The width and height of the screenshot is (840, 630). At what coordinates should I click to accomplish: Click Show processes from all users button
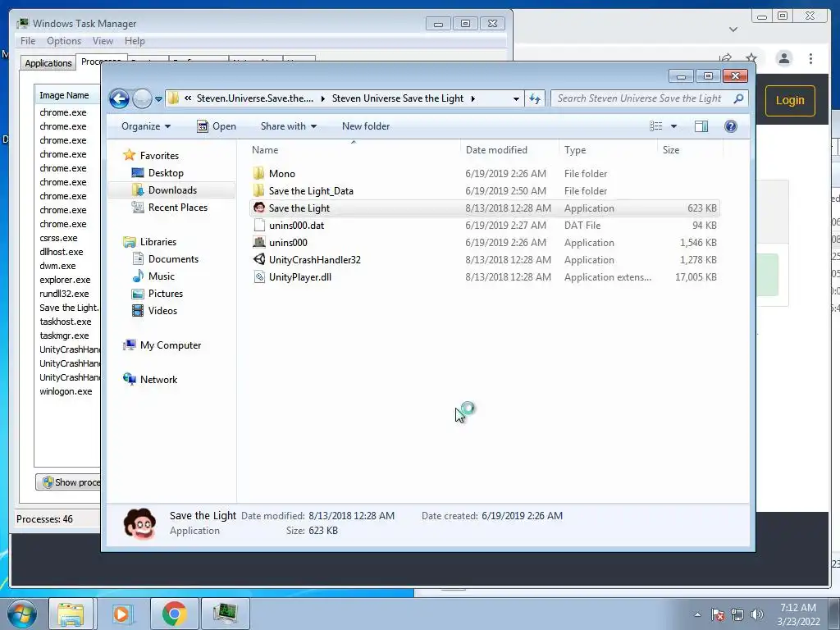(68, 482)
